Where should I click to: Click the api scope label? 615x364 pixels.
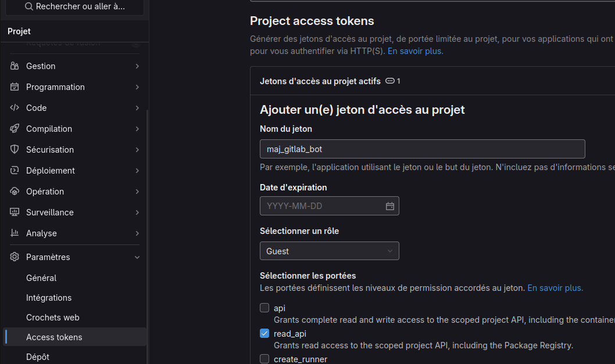279,308
